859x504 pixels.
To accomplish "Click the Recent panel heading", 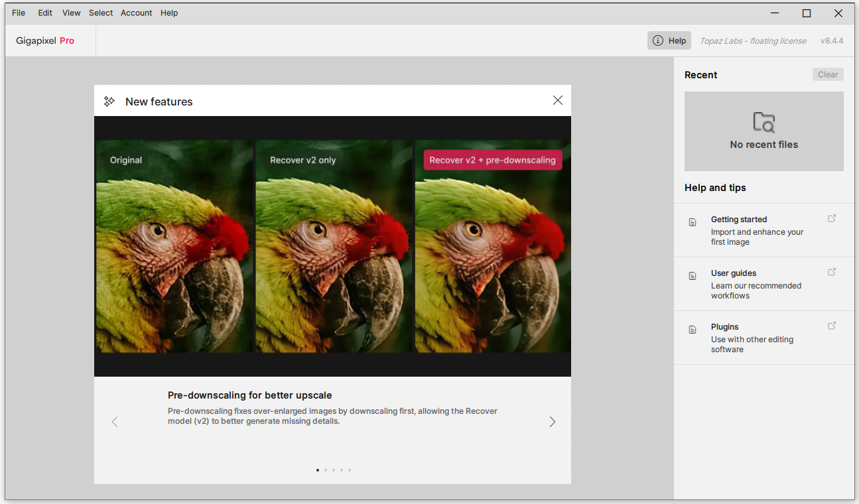I will pyautogui.click(x=701, y=75).
